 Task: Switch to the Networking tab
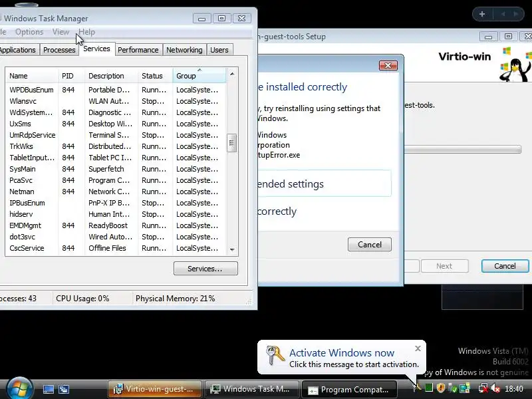[x=184, y=50]
